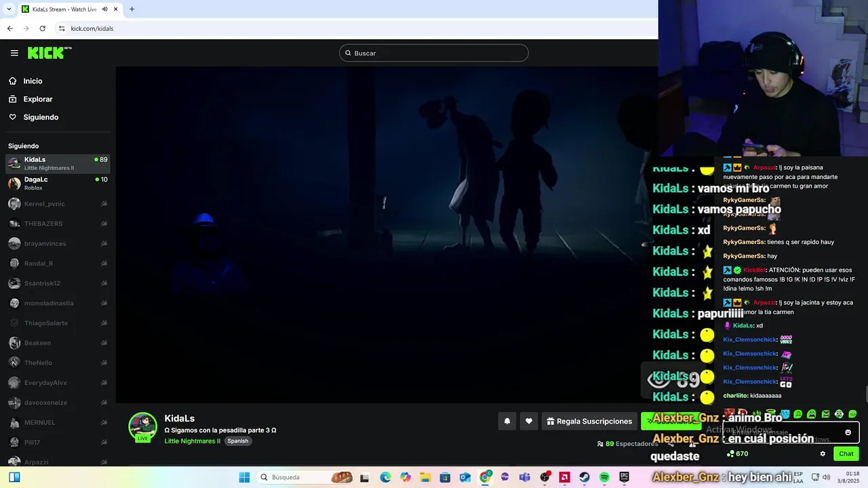Open brayanvinces channel
Viewport: 868px width, 488px height.
[58, 243]
